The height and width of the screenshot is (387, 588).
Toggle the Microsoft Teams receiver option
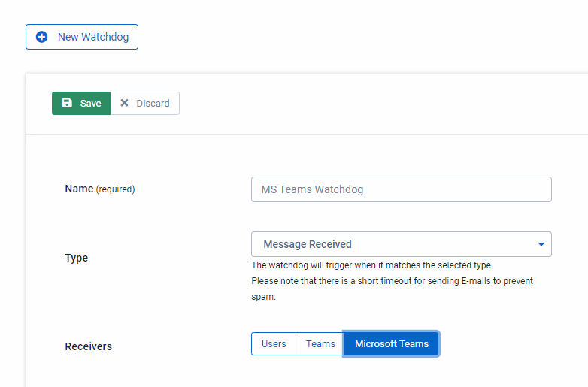392,344
